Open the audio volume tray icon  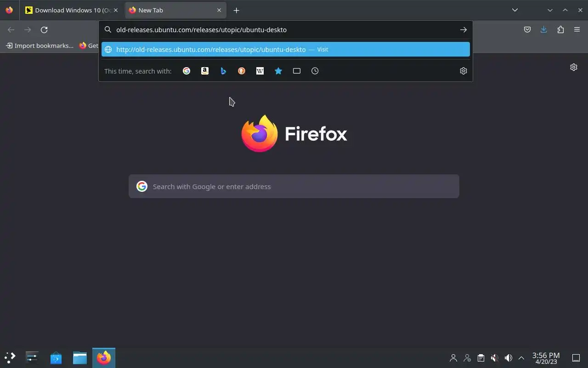(509, 358)
